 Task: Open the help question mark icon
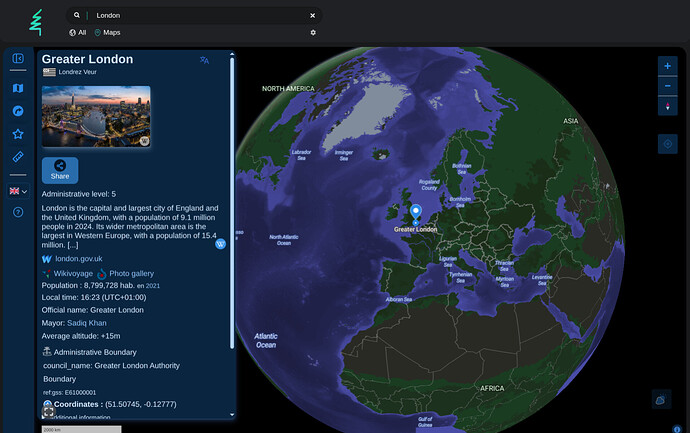(18, 213)
